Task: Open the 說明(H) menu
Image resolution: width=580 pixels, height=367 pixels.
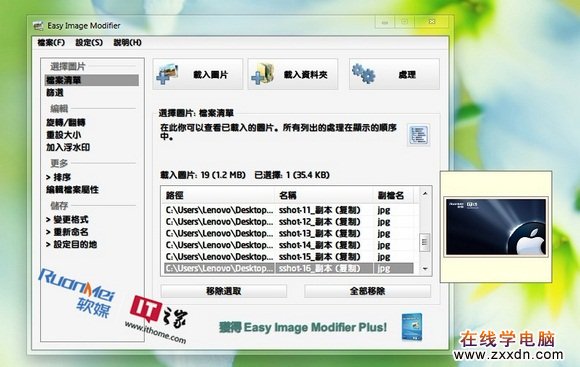Action: 128,43
